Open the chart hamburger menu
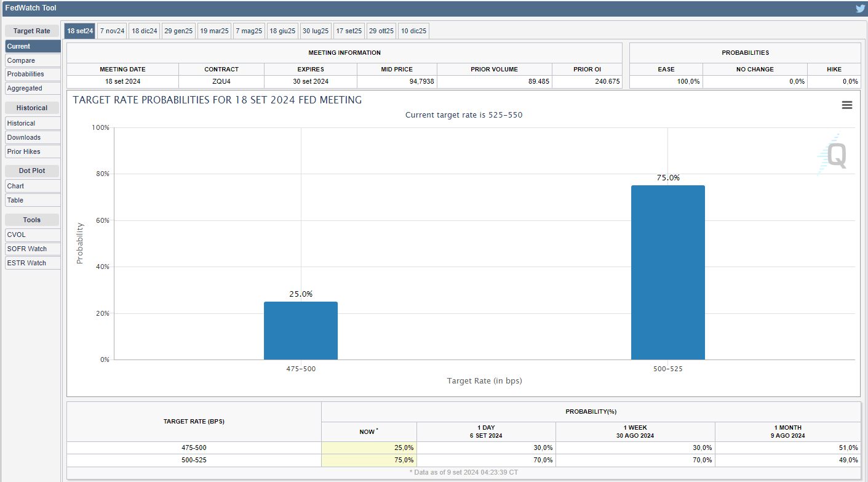This screenshot has width=868, height=482. [x=846, y=105]
